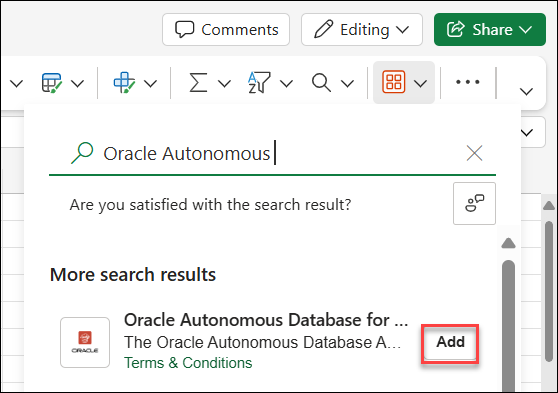Viewport: 558px width, 393px height.
Task: Click the Find magnifier icon in ribbon
Action: coord(321,83)
